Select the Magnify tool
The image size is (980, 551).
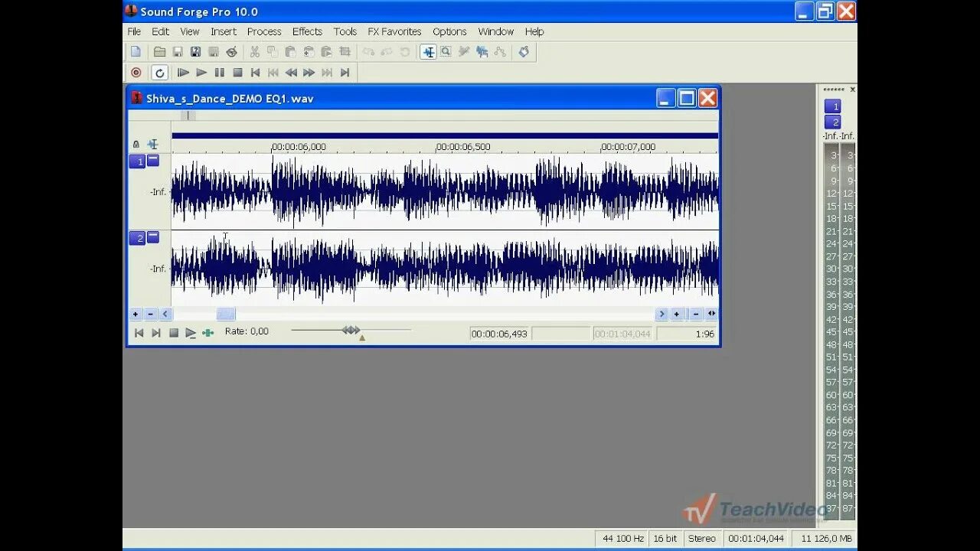pos(446,52)
